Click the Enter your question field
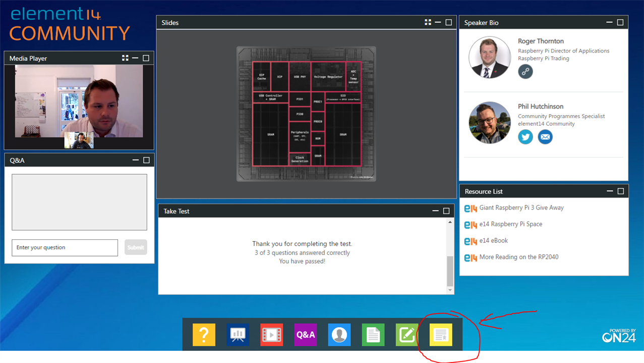Screen dimensions: 644x363 [x=65, y=247]
